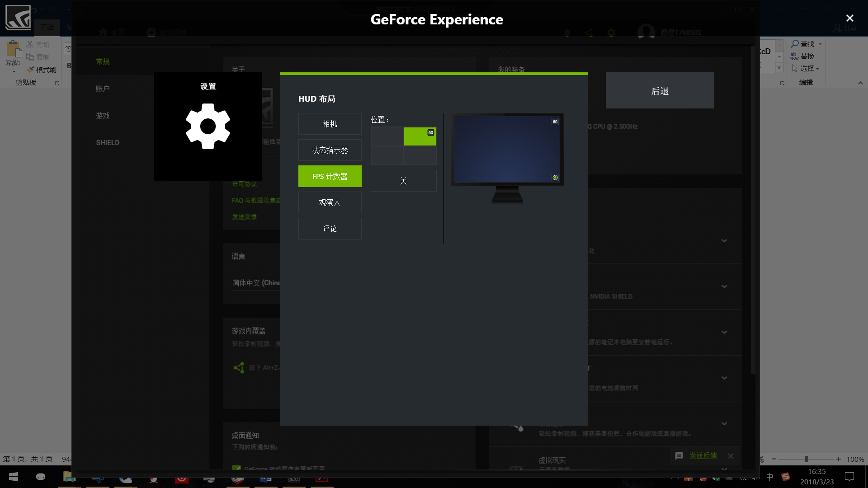Open File Explorer from the taskbar
868x488 pixels.
(69, 477)
